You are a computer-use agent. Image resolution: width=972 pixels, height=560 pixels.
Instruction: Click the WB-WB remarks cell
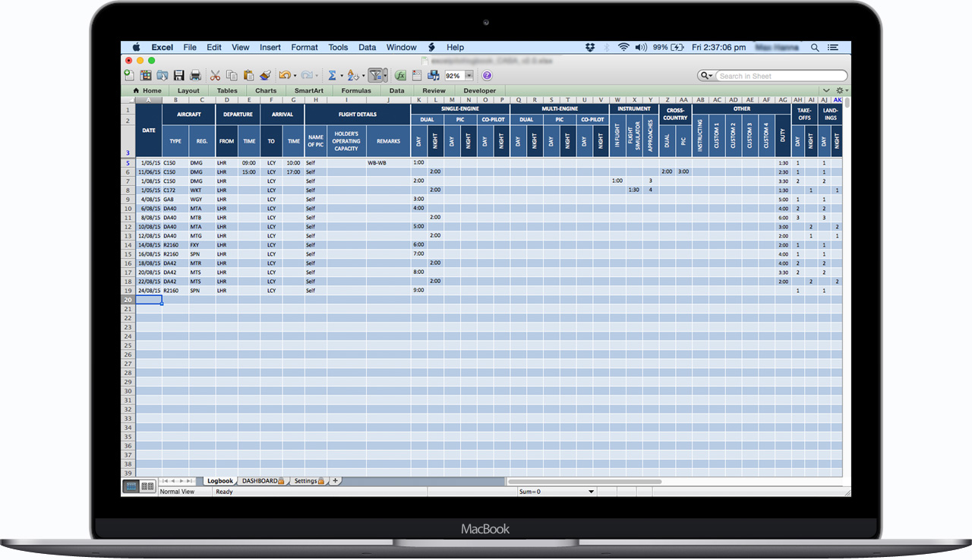coord(388,163)
